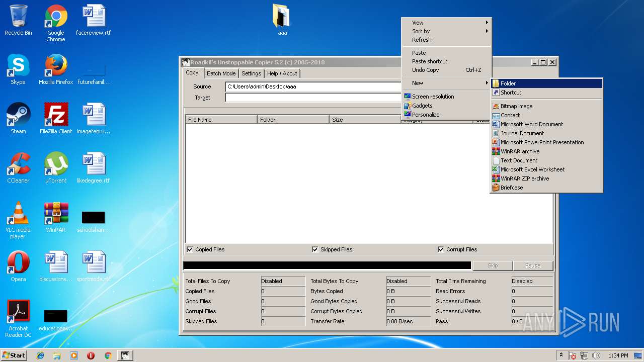The image size is (644, 362).
Task: Toggle the Skipped Files checkbox
Action: 315,249
